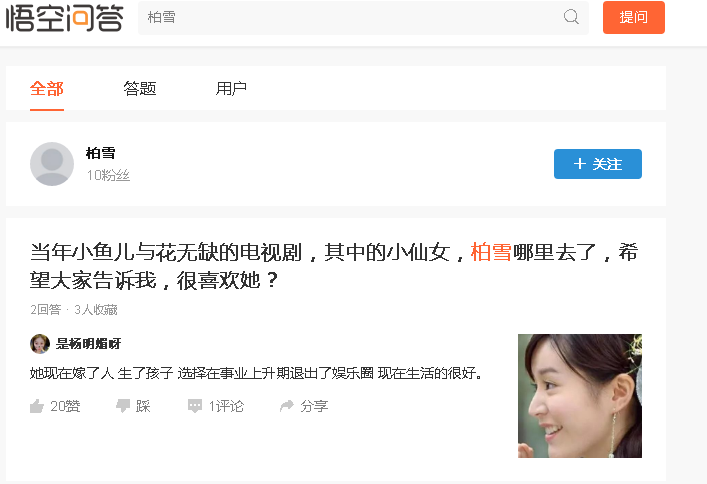The height and width of the screenshot is (484, 707).
Task: Switch to the 用户 tab
Action: click(231, 88)
